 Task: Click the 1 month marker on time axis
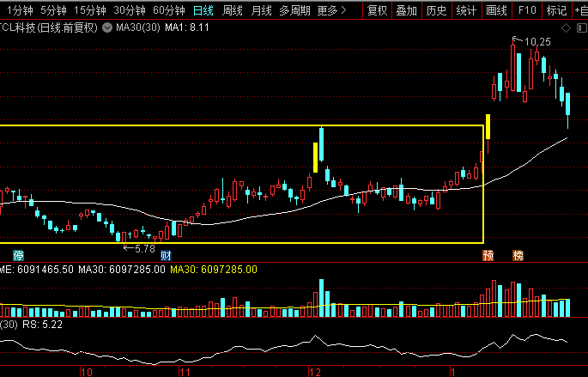click(x=453, y=372)
